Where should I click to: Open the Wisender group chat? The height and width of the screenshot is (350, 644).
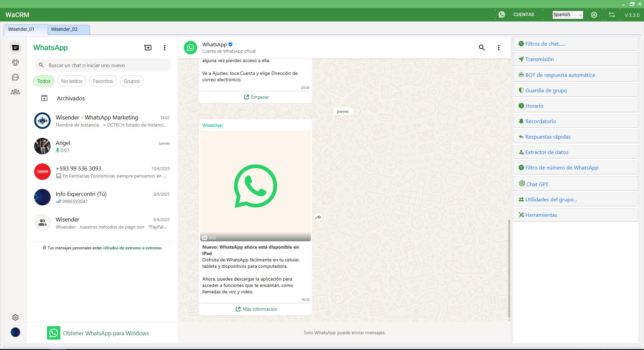[x=102, y=223]
